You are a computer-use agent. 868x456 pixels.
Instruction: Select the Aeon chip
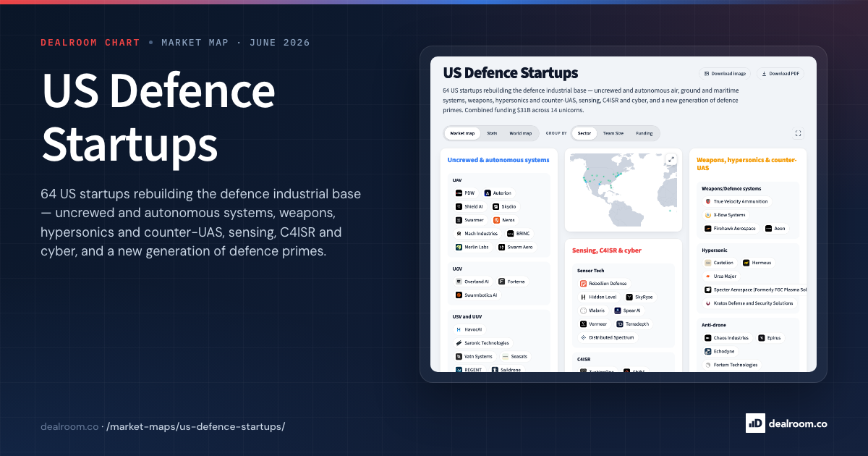[775, 228]
